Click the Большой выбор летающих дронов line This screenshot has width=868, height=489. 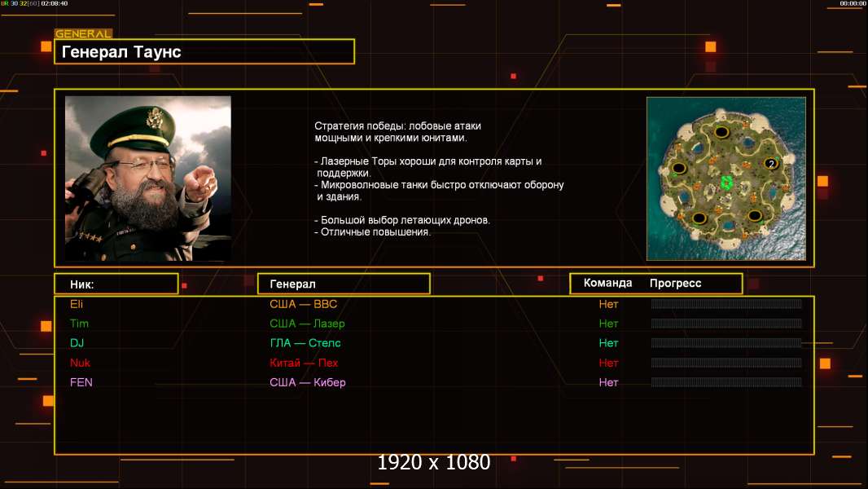pos(402,220)
